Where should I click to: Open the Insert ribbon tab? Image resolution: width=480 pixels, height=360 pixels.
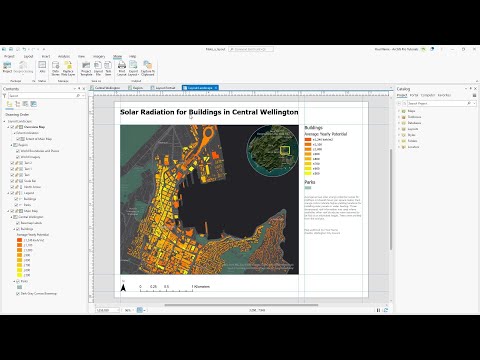(46, 56)
